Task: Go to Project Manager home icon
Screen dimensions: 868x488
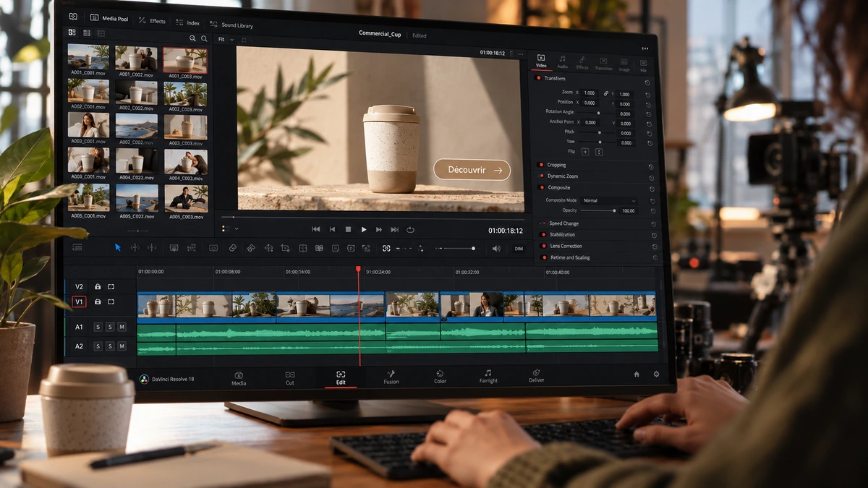Action: pos(637,374)
